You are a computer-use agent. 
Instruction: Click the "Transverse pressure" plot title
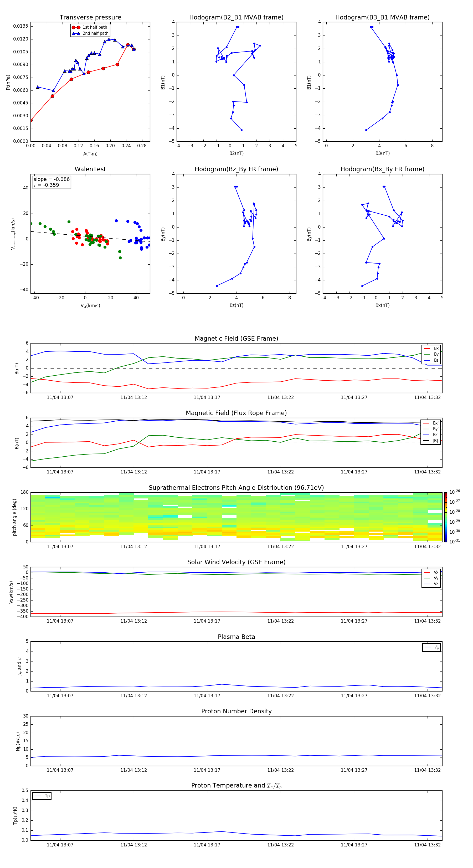click(90, 17)
